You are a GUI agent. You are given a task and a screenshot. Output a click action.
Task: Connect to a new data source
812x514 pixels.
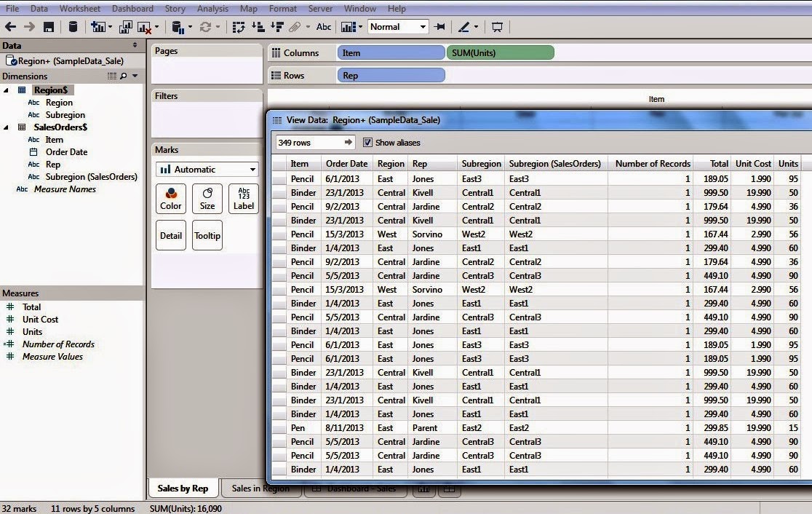point(73,27)
